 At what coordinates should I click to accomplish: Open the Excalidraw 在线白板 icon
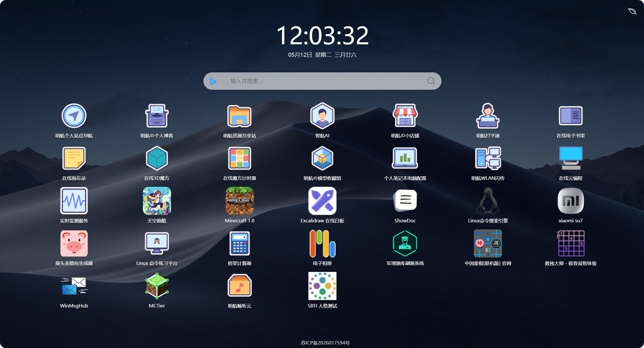click(322, 201)
